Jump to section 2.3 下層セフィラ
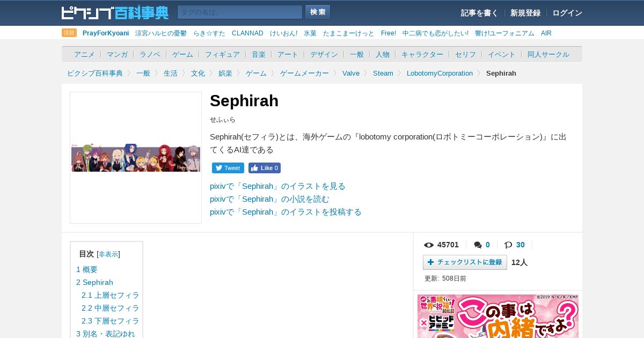This screenshot has height=338, width=644. pyautogui.click(x=111, y=321)
